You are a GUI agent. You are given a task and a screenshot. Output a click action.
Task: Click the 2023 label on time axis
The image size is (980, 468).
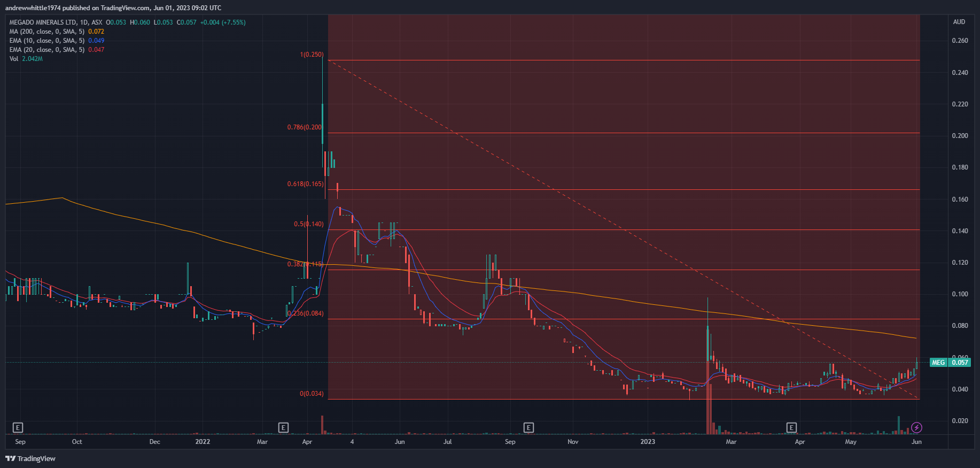click(x=648, y=442)
